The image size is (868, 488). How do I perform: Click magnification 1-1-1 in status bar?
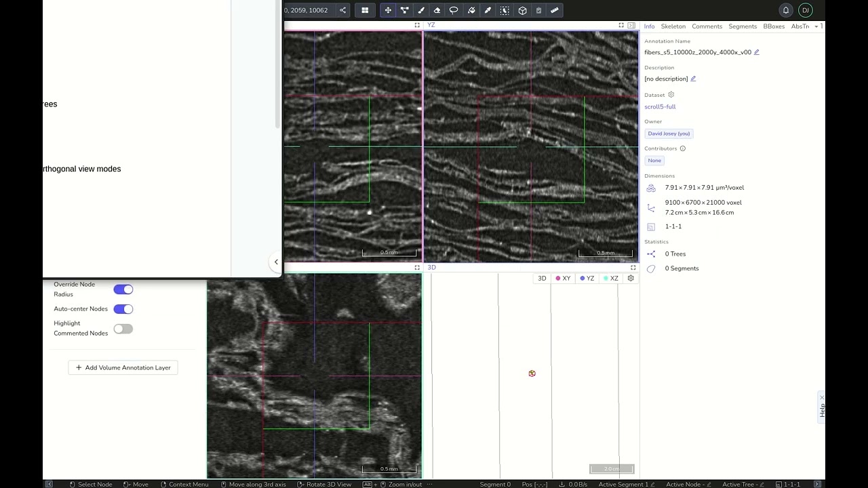pyautogui.click(x=788, y=484)
